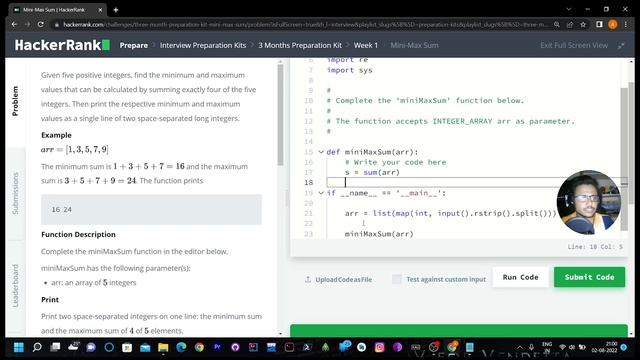Screen dimensions: 640x360
Task: Open Windows taskbar search
Action: click(37, 347)
